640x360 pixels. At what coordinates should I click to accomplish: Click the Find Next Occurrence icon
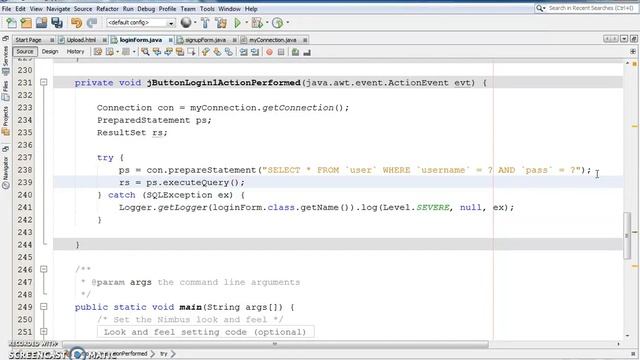(168, 52)
